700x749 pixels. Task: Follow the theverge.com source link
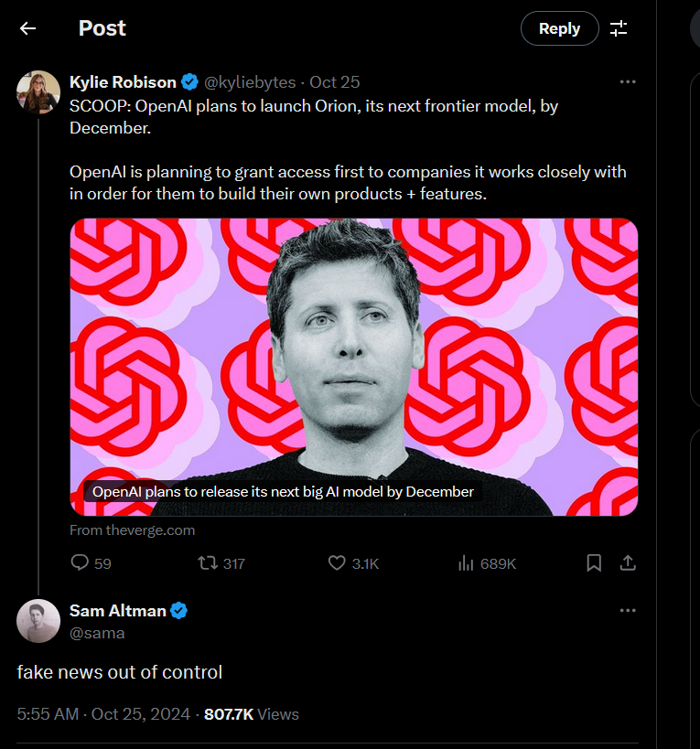(133, 530)
